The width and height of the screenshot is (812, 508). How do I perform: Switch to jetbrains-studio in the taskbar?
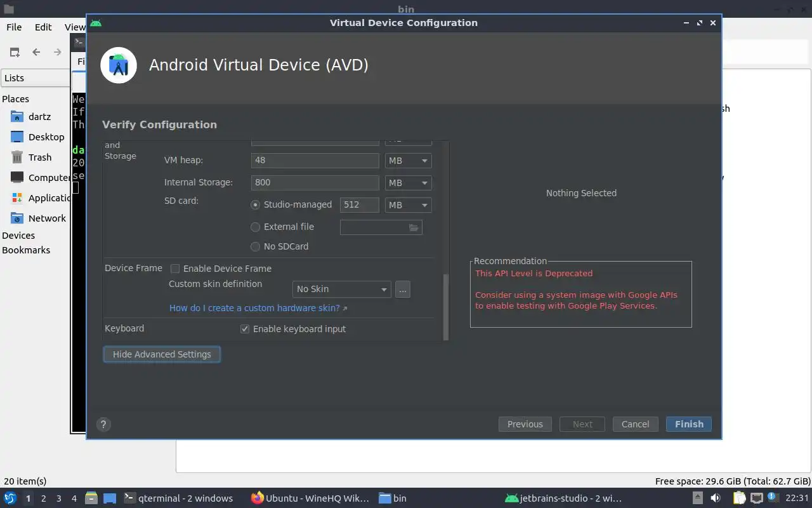(x=563, y=498)
